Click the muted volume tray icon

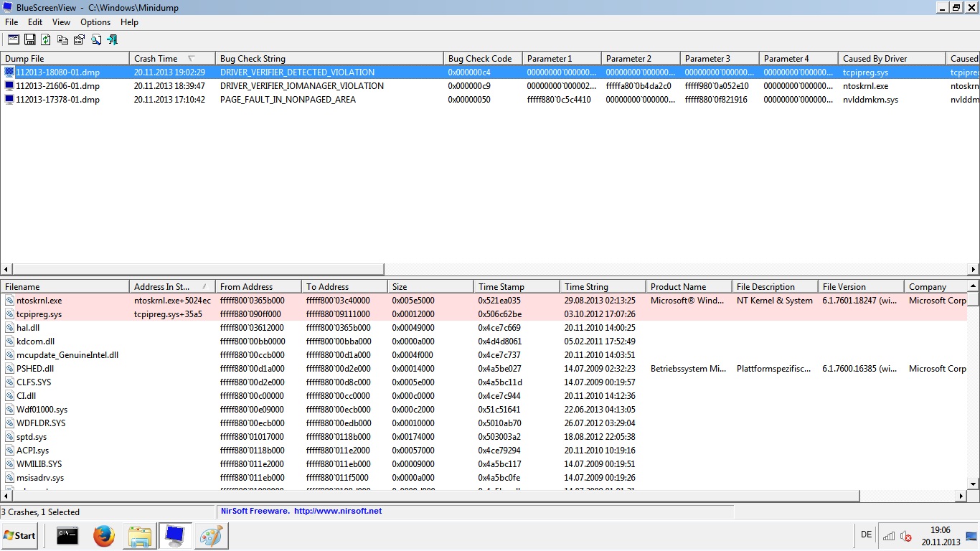[x=906, y=536]
